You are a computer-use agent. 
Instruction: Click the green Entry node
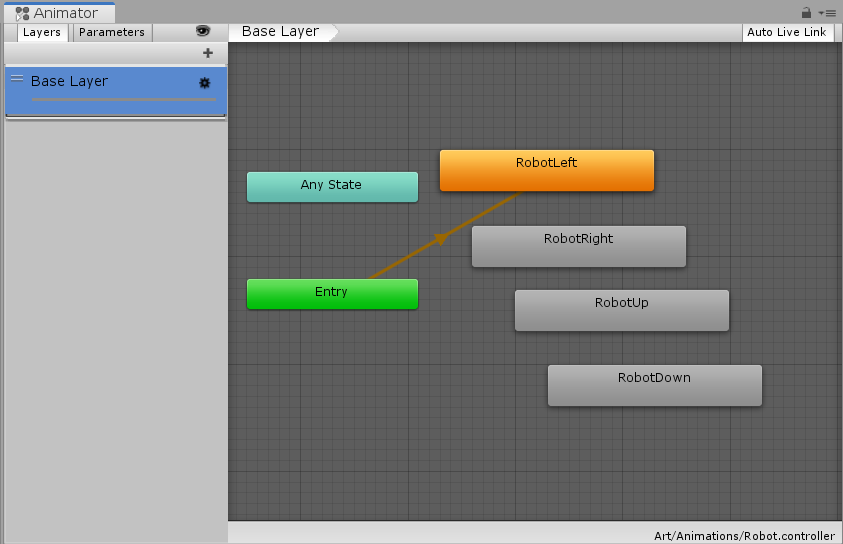pos(332,294)
